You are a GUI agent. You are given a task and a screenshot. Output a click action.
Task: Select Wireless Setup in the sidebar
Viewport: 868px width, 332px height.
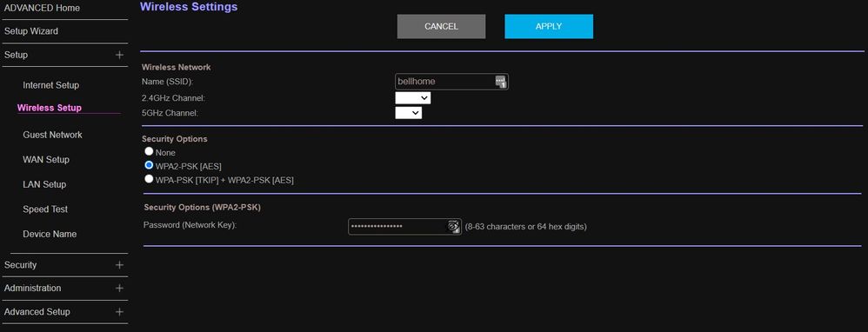pyautogui.click(x=50, y=108)
